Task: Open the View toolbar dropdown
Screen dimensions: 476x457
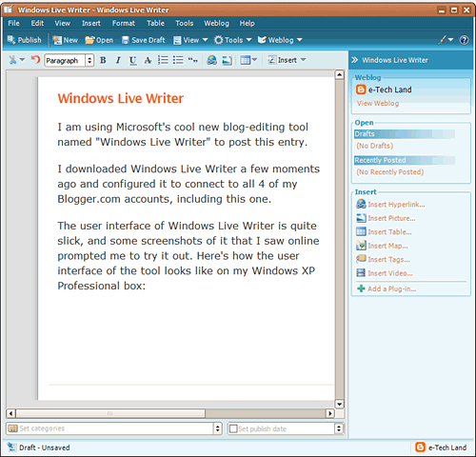Action: coord(190,40)
